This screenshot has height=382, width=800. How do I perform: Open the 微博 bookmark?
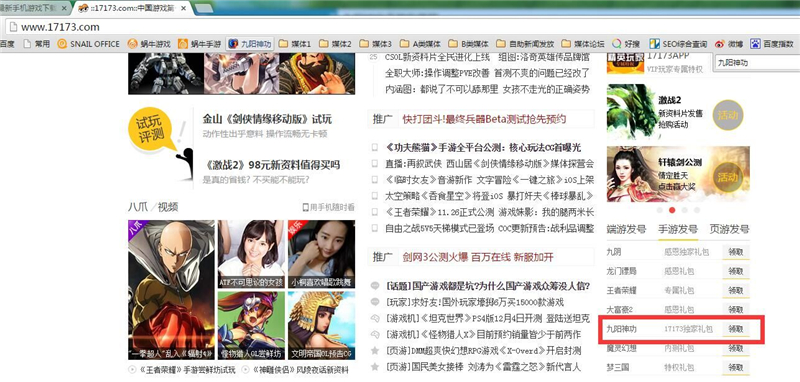(729, 44)
